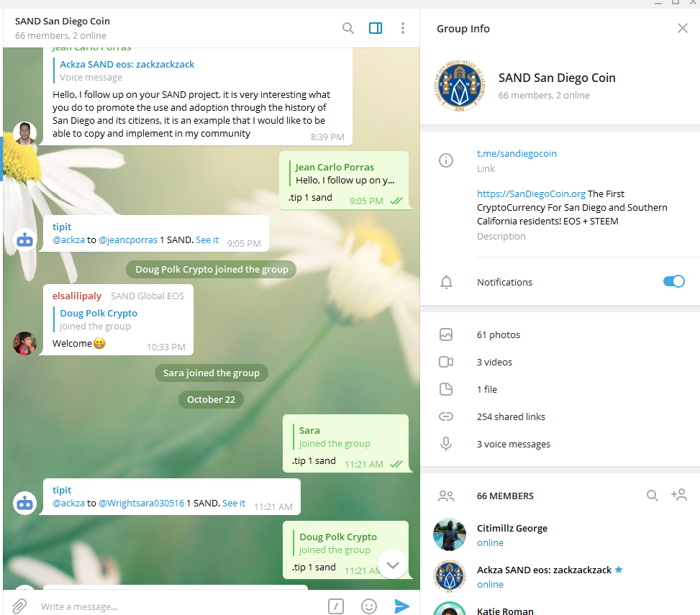Click the SAND San Diego Coin chat header title

pos(63,21)
